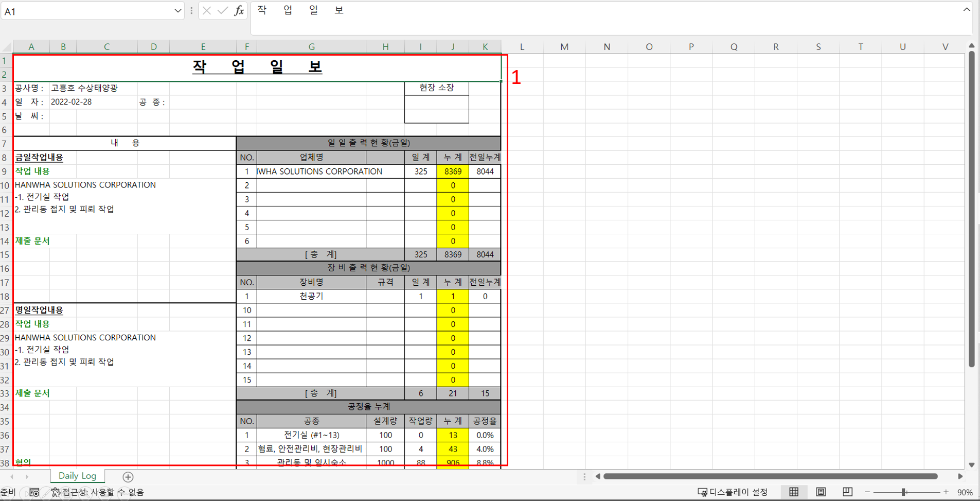
Task: Select column M header
Action: (x=564, y=47)
